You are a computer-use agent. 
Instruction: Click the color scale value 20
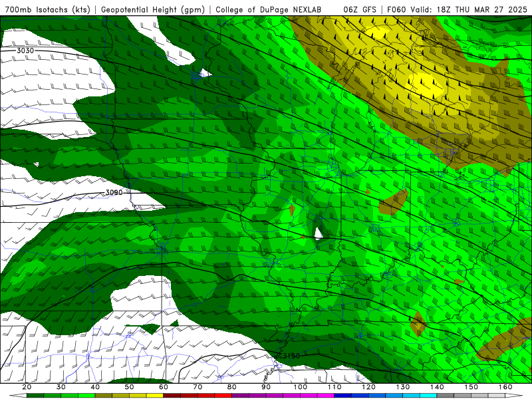point(27,387)
